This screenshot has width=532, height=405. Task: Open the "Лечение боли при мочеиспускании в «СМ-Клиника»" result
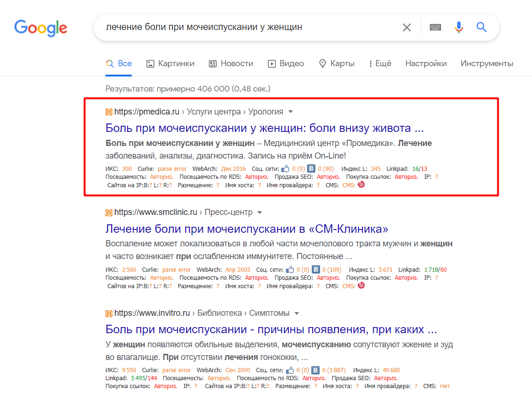pyautogui.click(x=247, y=229)
